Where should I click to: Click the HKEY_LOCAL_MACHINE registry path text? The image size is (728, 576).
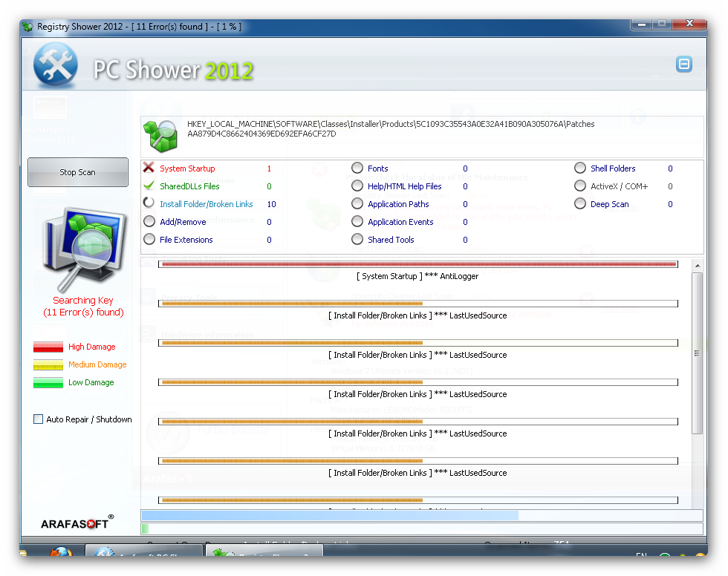coord(391,129)
